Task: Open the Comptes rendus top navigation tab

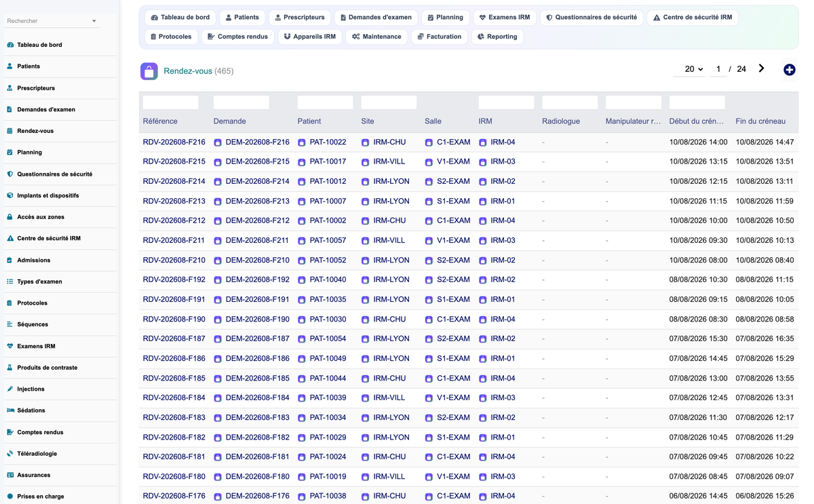Action: (x=237, y=37)
